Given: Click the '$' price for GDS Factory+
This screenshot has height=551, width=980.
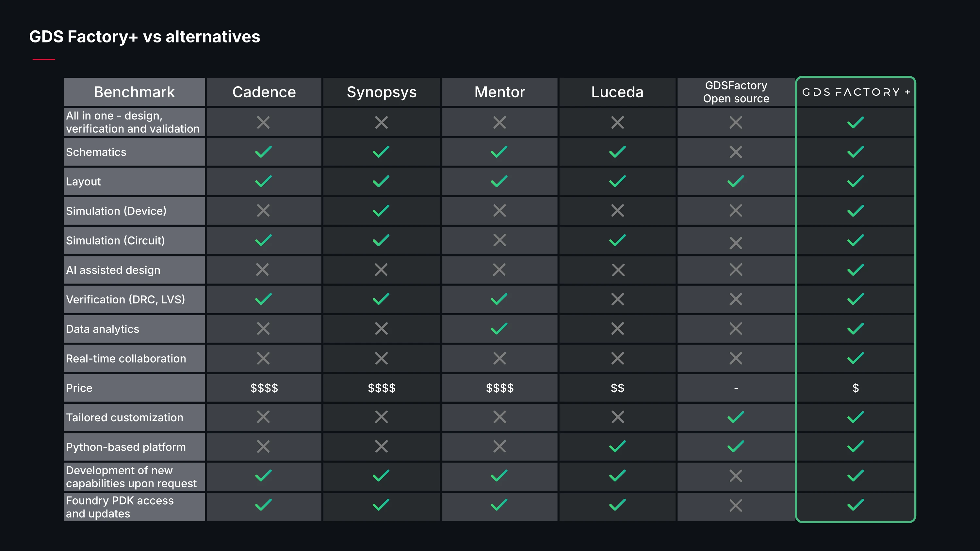Looking at the screenshot, I should [x=856, y=388].
